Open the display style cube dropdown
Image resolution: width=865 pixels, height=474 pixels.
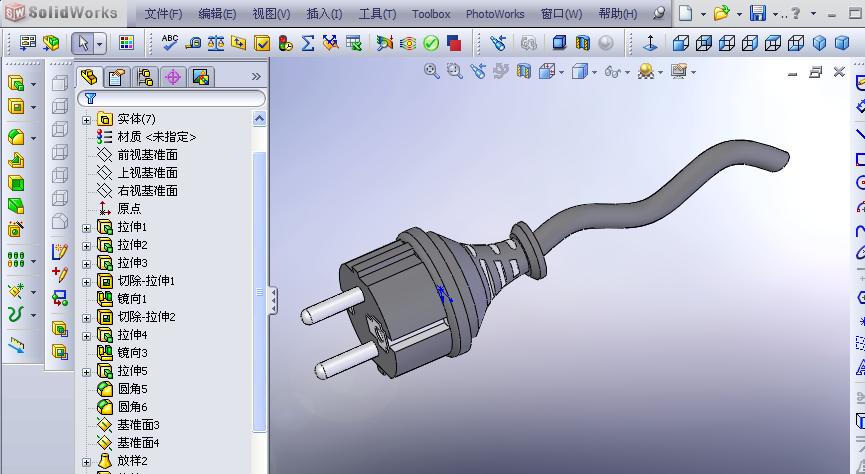click(594, 72)
